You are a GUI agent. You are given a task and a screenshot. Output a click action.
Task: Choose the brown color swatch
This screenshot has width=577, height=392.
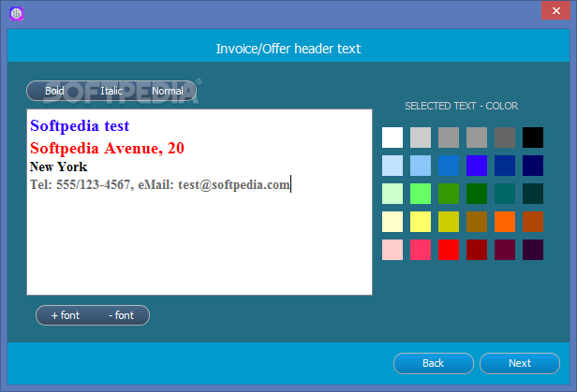point(477,222)
